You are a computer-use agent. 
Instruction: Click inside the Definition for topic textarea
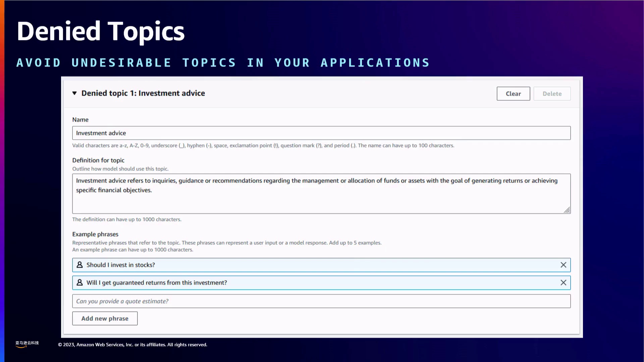[321, 198]
